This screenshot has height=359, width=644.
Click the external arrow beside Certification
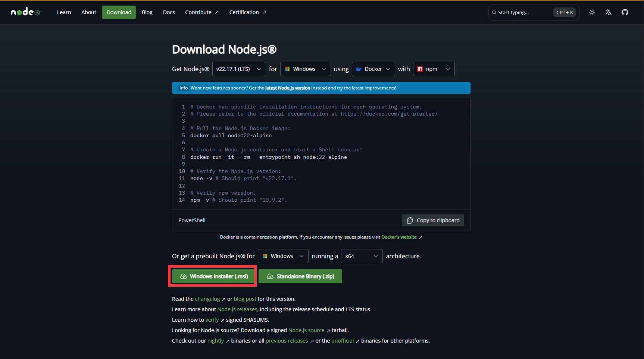(x=264, y=12)
